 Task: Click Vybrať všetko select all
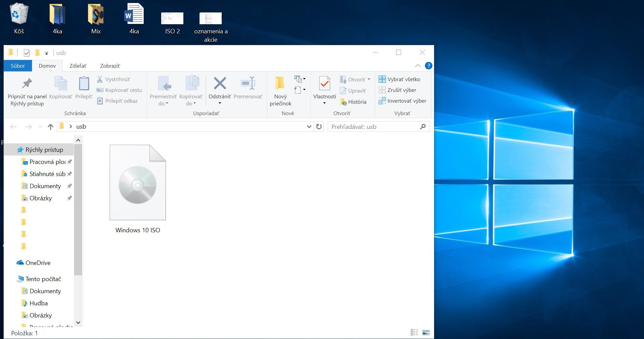click(399, 79)
